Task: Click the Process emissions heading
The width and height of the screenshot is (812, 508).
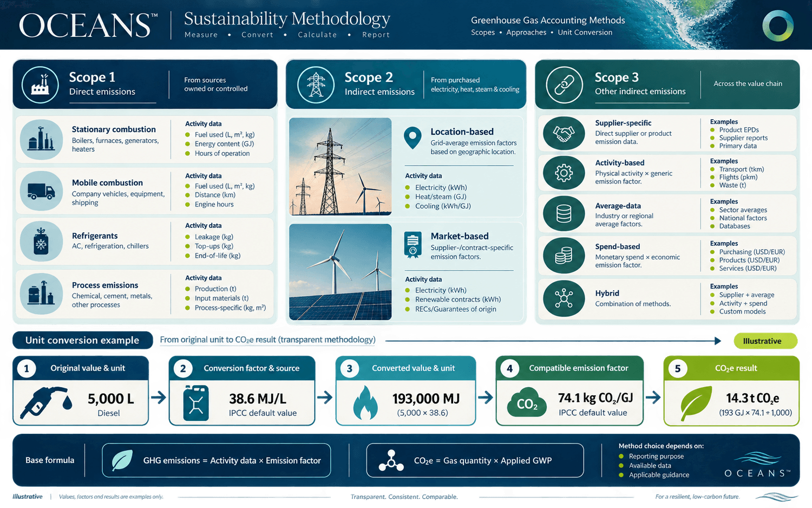Action: pos(105,285)
